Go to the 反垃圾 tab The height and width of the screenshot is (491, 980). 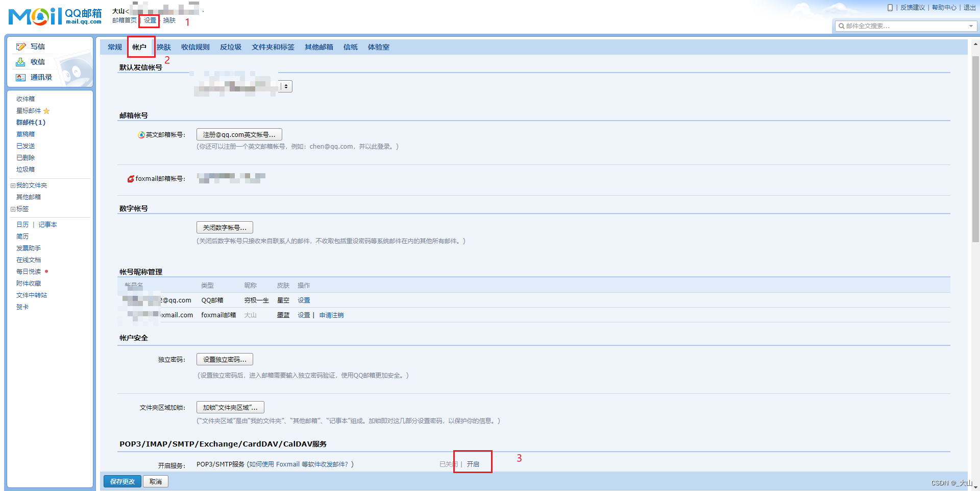[x=231, y=47]
